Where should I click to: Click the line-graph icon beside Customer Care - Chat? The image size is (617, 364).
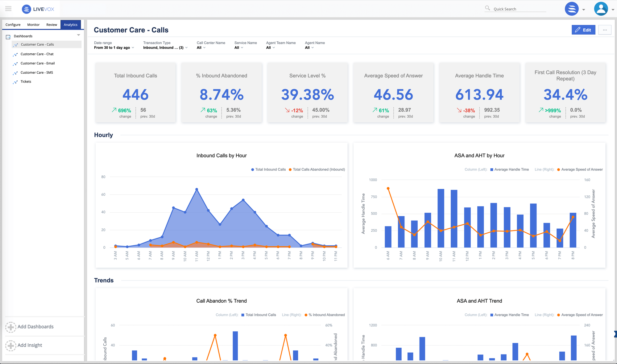tap(16, 54)
